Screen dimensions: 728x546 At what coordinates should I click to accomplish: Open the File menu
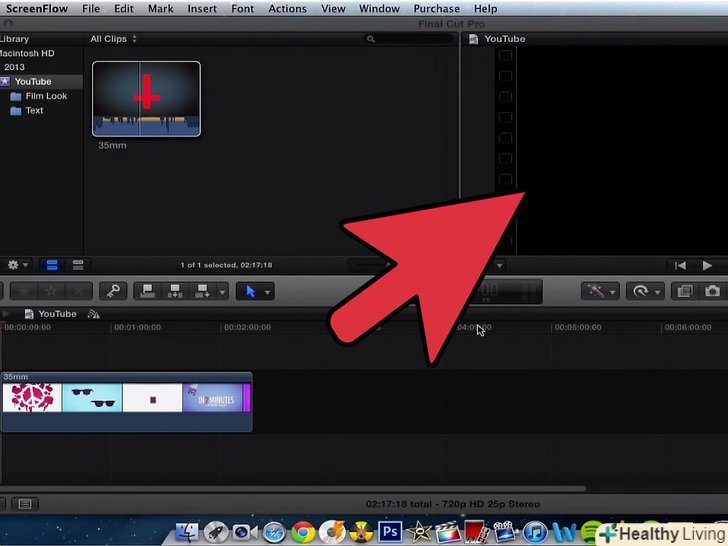[x=91, y=8]
